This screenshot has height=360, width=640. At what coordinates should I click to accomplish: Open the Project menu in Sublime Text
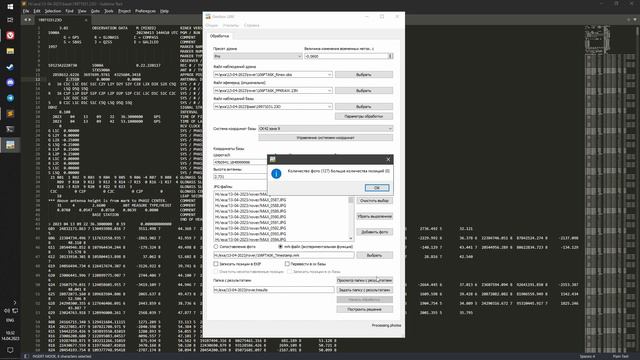(124, 11)
